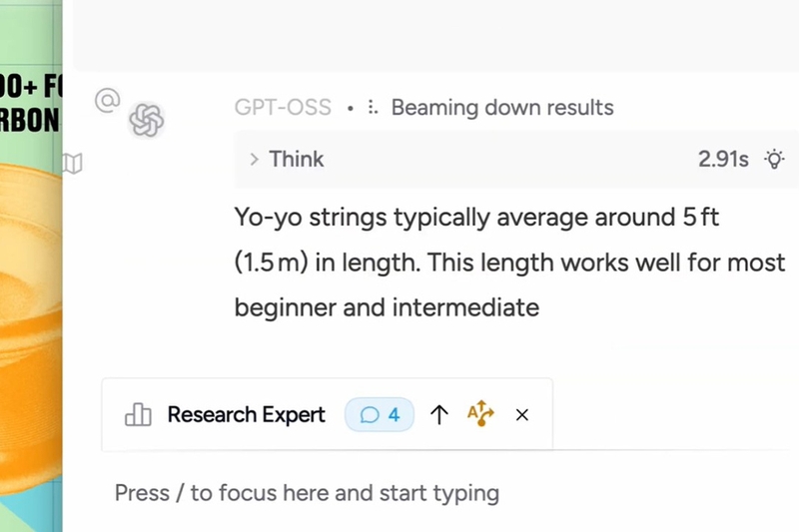
Task: Open the GPT-OSS model name
Action: [283, 108]
